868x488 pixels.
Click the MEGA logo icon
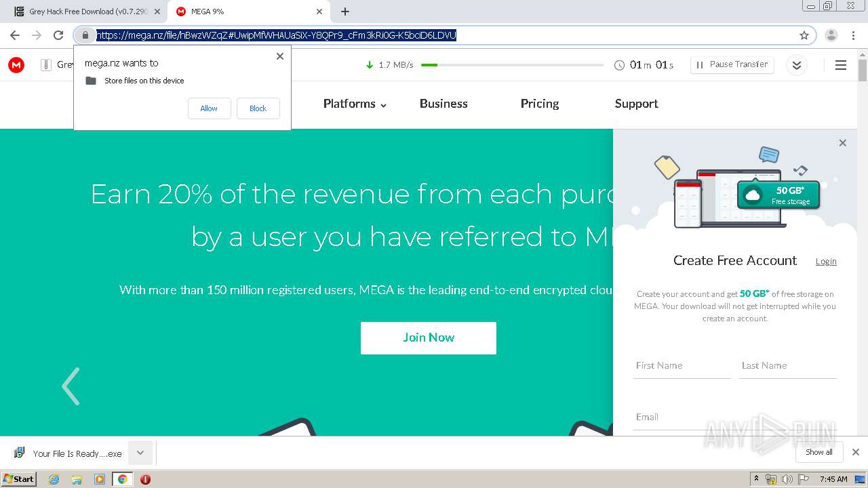16,65
